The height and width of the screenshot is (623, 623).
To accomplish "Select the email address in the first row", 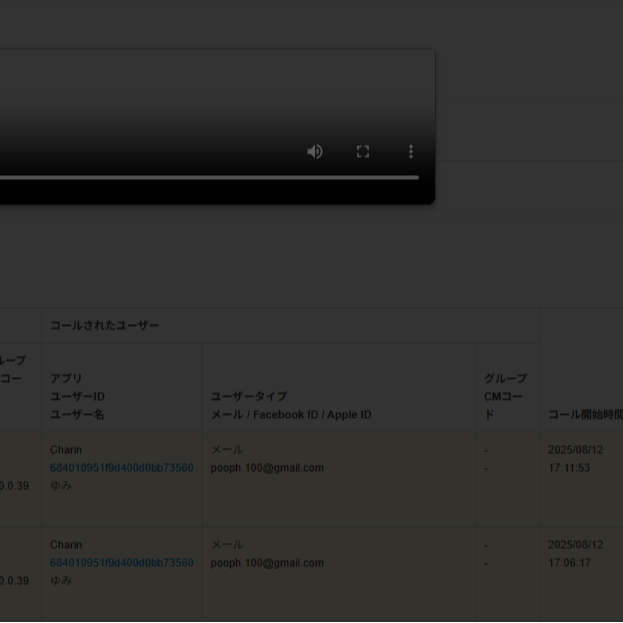I will coord(267,468).
